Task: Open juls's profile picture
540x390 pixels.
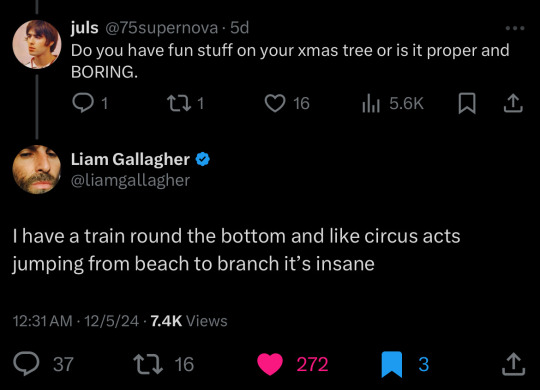Action: coord(37,44)
